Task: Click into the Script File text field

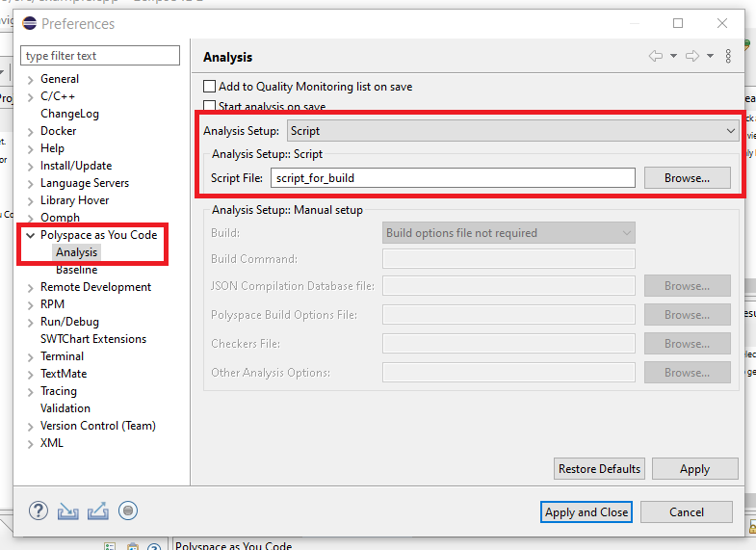Action: (x=453, y=178)
